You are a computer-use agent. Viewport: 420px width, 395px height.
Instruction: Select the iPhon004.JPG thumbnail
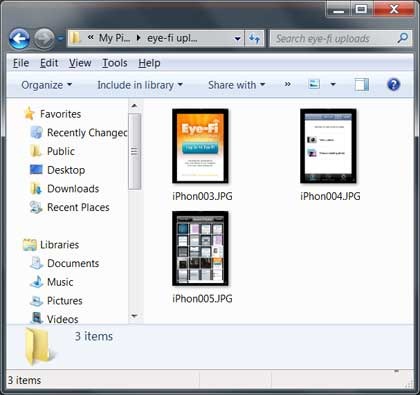(x=328, y=146)
